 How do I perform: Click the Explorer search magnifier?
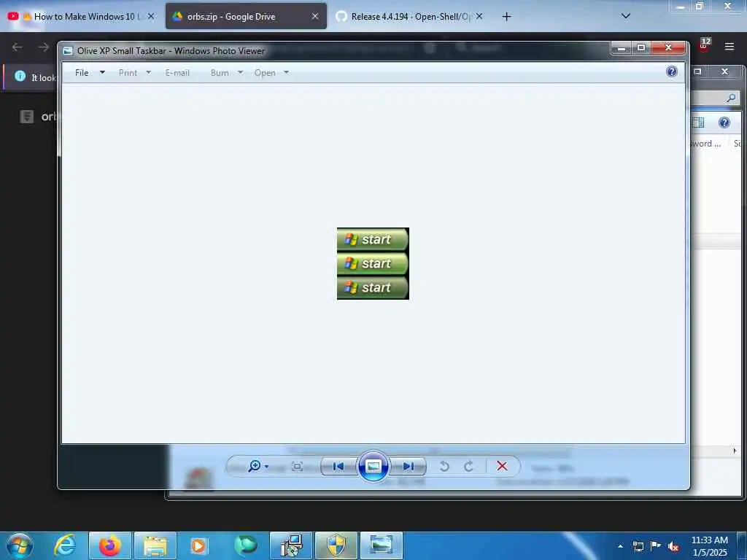coord(731,98)
